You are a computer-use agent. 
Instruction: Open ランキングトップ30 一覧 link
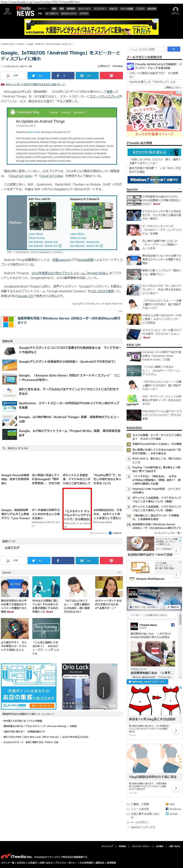pos(168,533)
